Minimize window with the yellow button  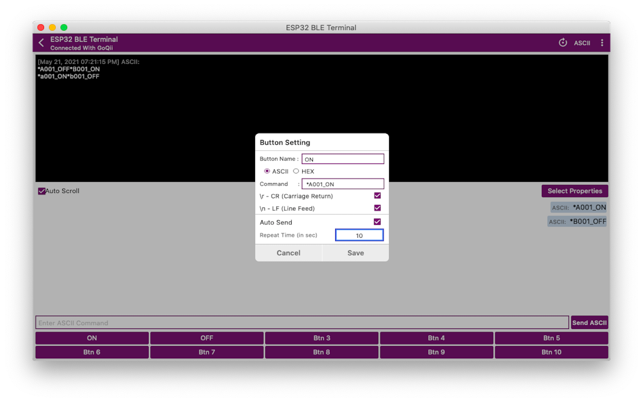52,27
